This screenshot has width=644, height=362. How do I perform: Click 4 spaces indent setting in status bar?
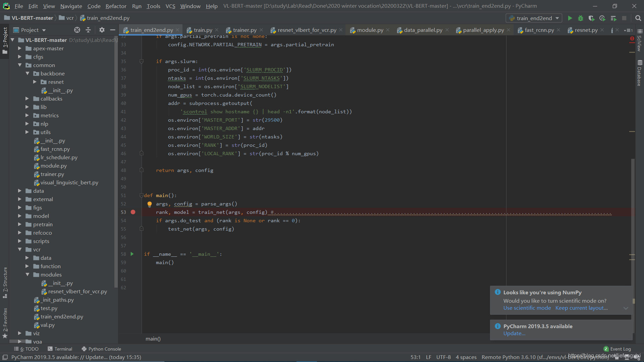pyautogui.click(x=466, y=357)
